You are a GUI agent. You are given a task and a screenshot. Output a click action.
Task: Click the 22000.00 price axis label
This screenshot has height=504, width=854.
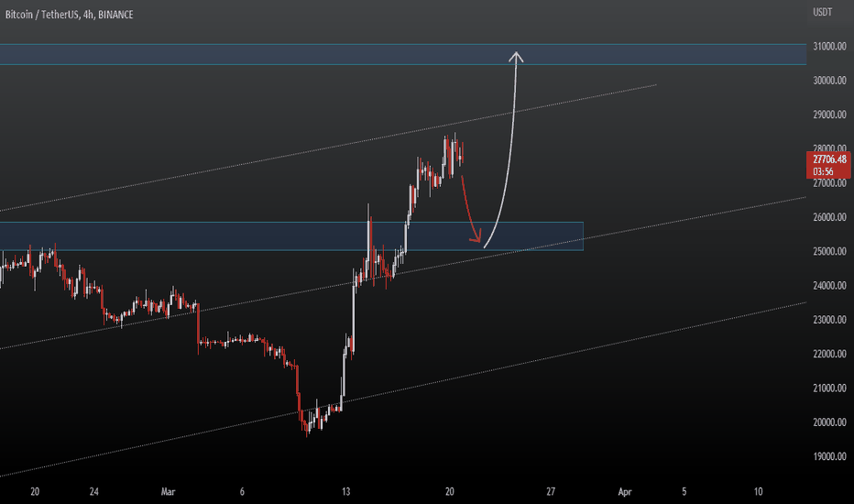click(x=829, y=354)
